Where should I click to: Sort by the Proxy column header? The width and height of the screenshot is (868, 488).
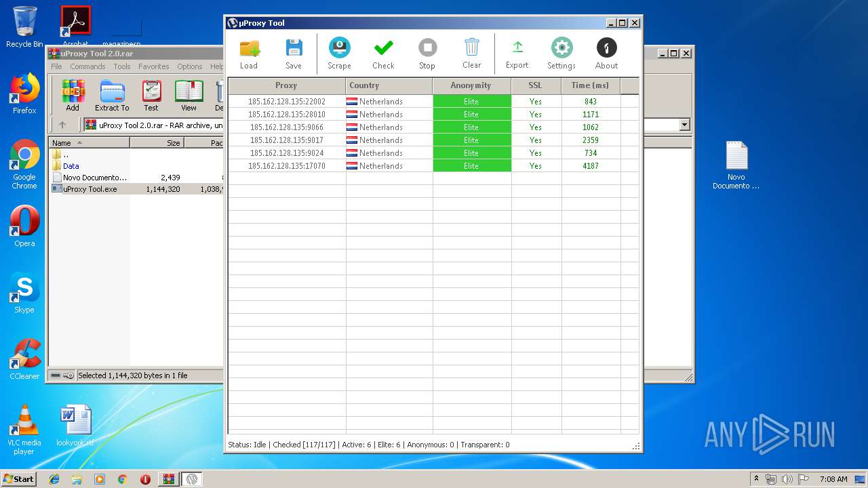click(287, 85)
